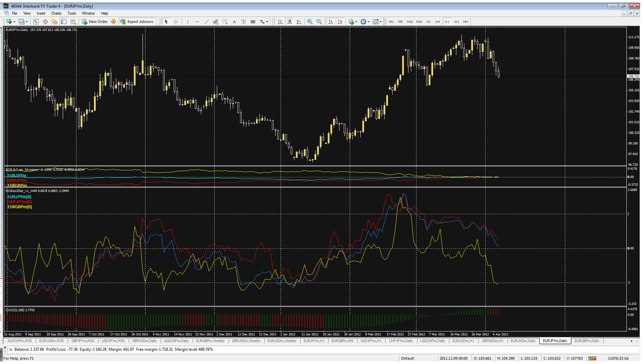Switch to M30 timeframe
Viewport: 643px width, 364px height.
[419, 22]
